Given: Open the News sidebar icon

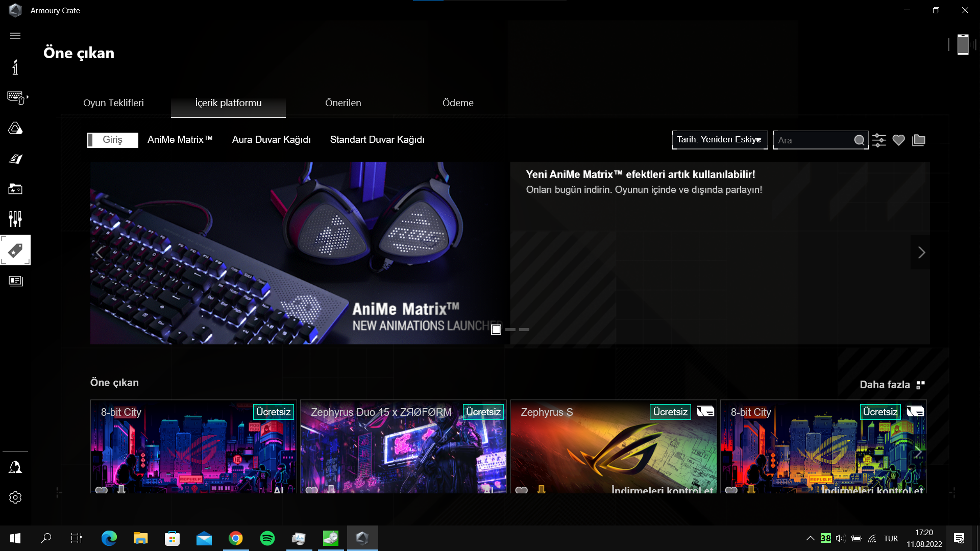Looking at the screenshot, I should (15, 281).
